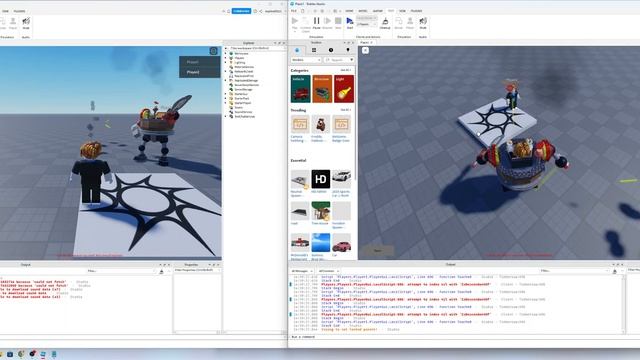Viewport: 640px width, 360px height.
Task: Click the blue Collaborate button in left window
Action: (x=241, y=11)
